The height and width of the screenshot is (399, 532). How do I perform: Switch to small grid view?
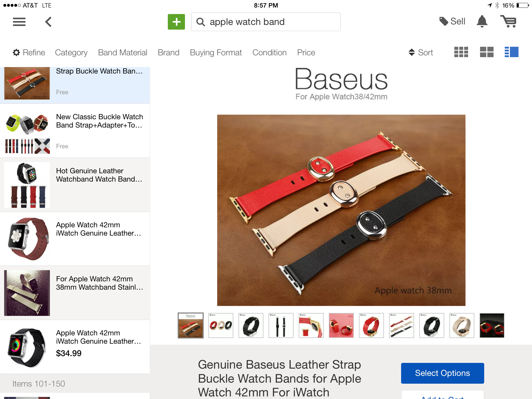click(461, 52)
